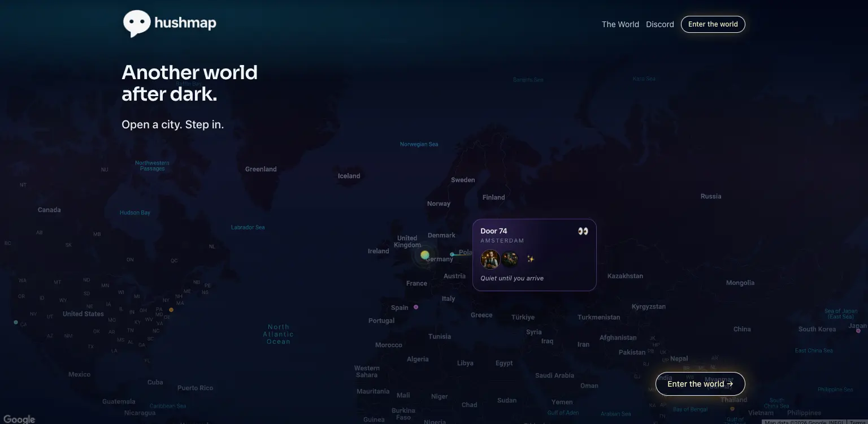Click the sparkles emoji on Door 74 card
The width and height of the screenshot is (868, 424).
(x=531, y=259)
